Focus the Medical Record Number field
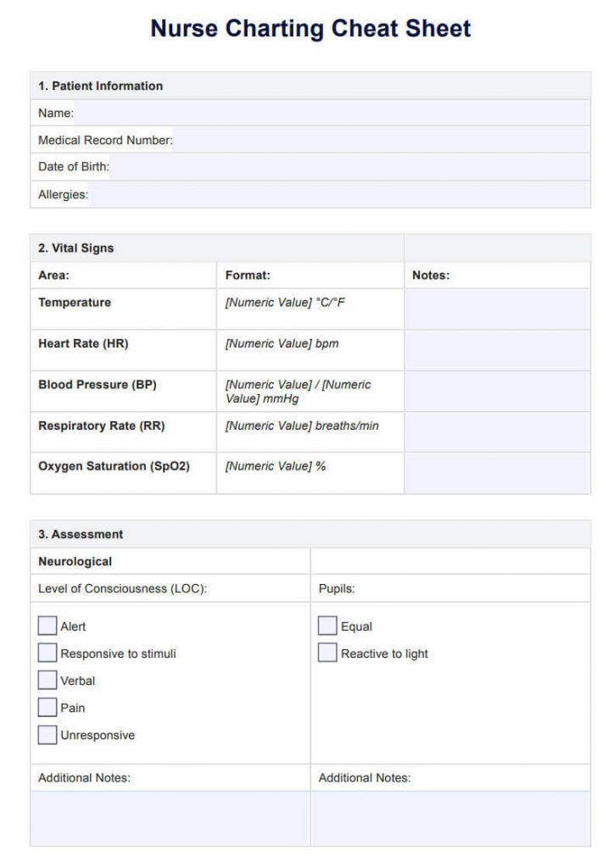Screen dimensions: 614x868 click(x=382, y=140)
